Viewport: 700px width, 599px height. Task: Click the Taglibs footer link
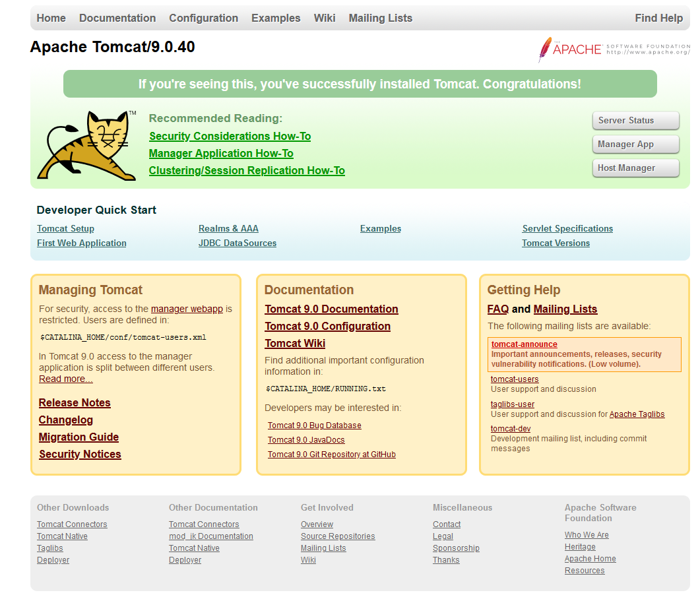tap(50, 548)
